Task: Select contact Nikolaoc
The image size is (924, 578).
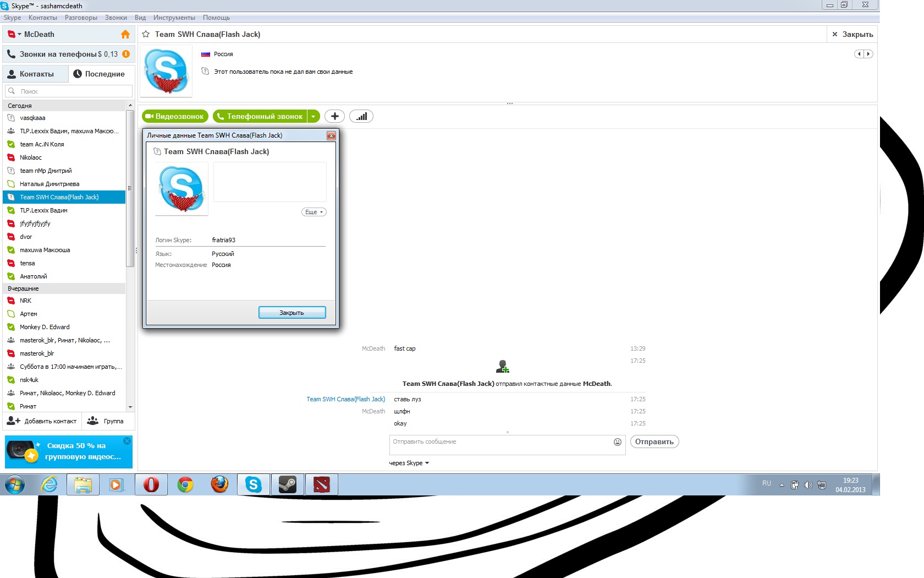Action: click(x=64, y=157)
